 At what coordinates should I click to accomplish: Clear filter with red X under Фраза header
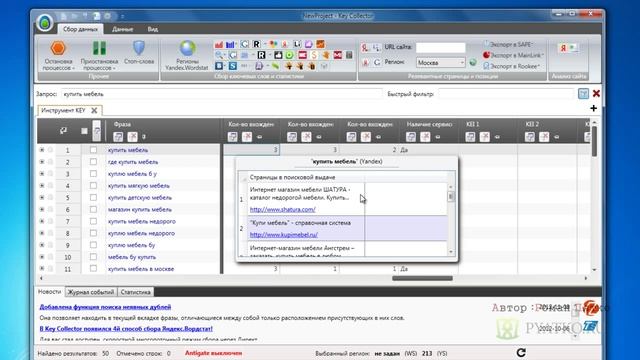[132, 137]
